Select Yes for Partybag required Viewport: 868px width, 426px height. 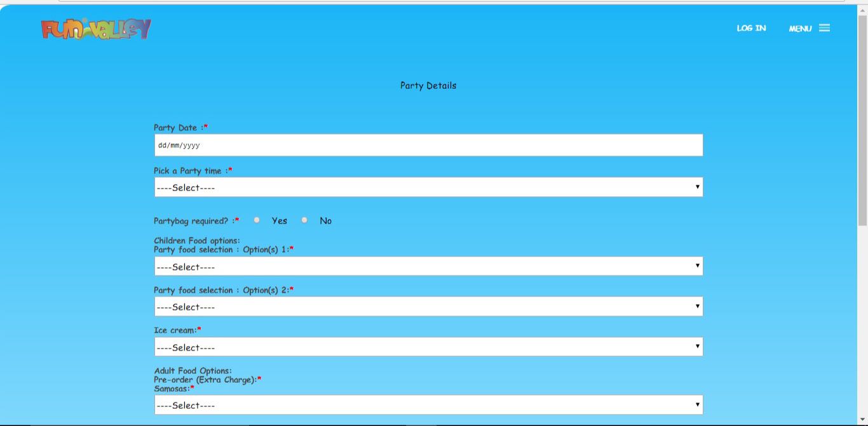click(257, 220)
